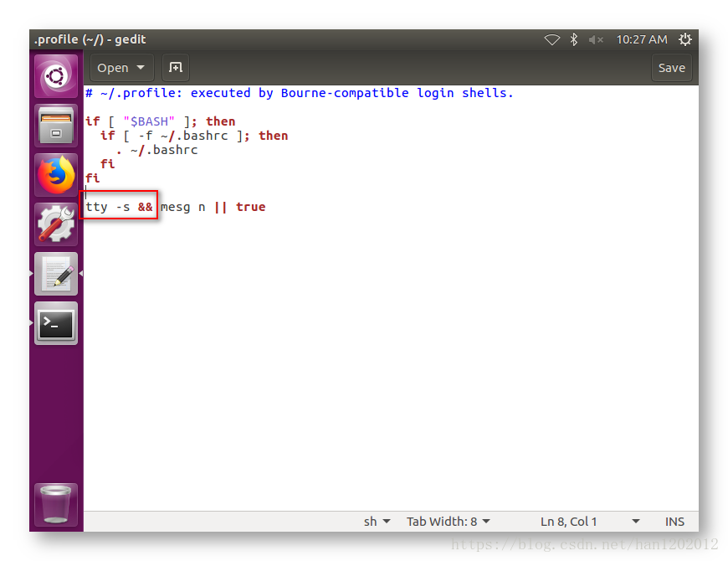Open network indicator in top panel
The image size is (728, 561).
552,39
